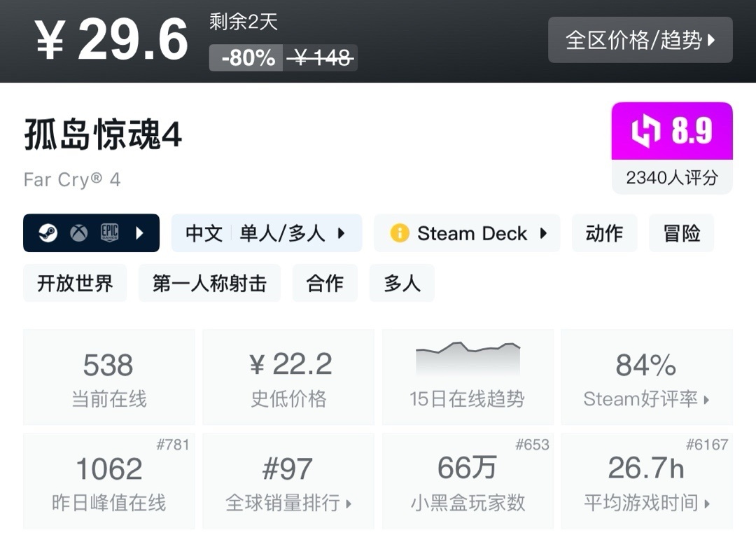The width and height of the screenshot is (756, 535).
Task: Click the Steam Deck info icon
Action: (x=399, y=233)
